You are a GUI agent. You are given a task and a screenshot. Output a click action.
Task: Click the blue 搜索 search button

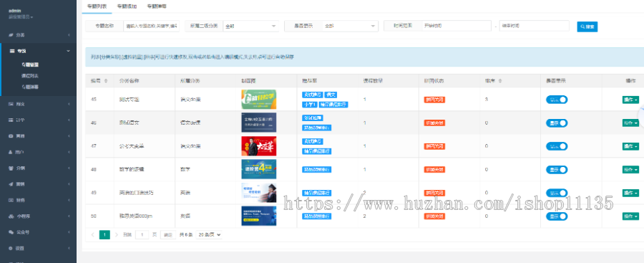tap(587, 27)
